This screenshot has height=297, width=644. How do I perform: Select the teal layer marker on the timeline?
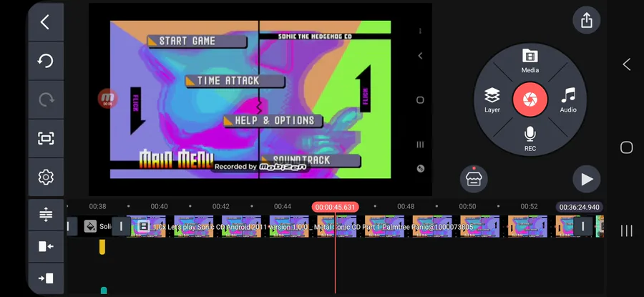(x=104, y=291)
